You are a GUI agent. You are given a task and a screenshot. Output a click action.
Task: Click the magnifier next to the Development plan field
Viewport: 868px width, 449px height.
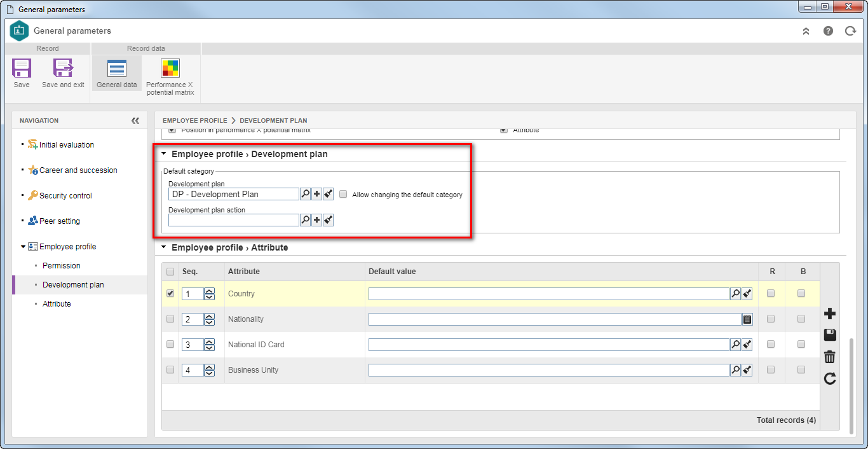[305, 194]
